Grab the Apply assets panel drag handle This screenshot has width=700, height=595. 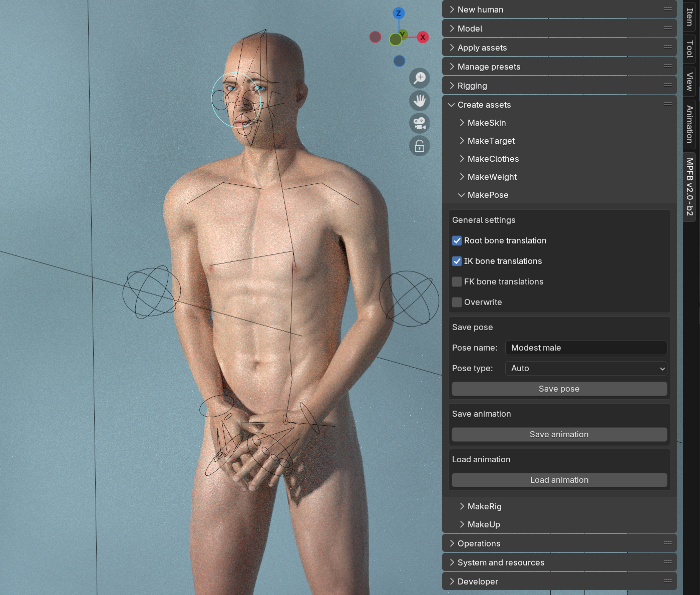pyautogui.click(x=668, y=47)
